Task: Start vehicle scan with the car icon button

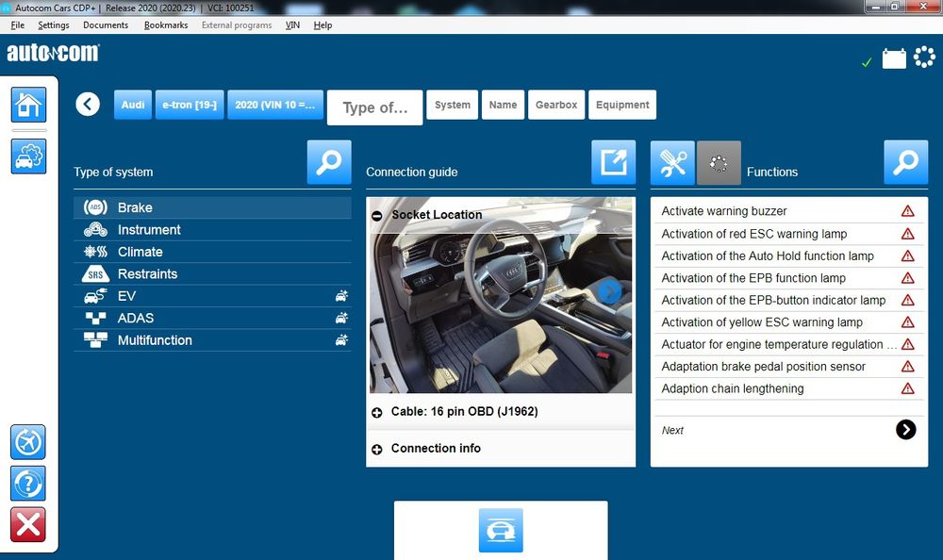Action: coord(501,531)
